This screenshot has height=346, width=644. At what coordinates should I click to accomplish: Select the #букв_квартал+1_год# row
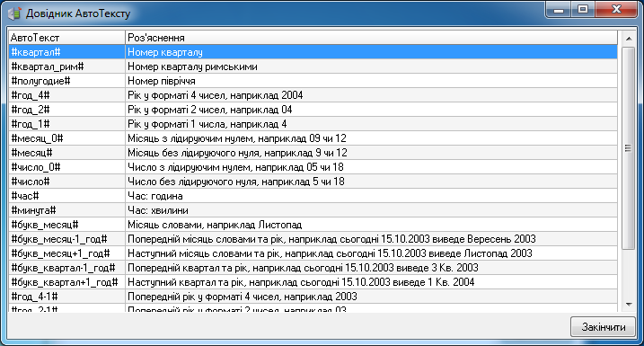pyautogui.click(x=313, y=282)
